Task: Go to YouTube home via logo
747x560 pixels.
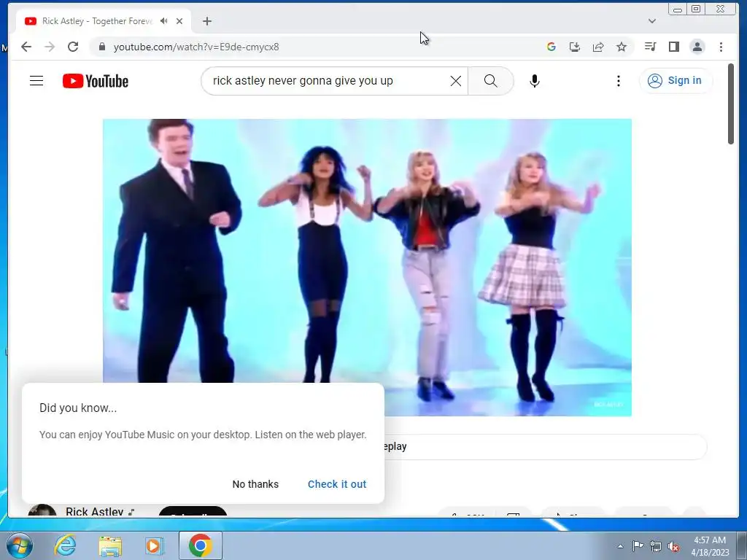Action: point(96,81)
